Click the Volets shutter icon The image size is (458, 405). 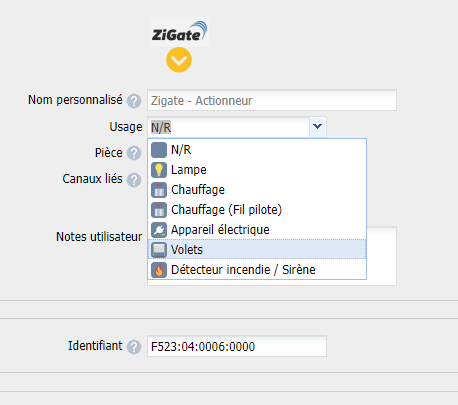pos(159,250)
